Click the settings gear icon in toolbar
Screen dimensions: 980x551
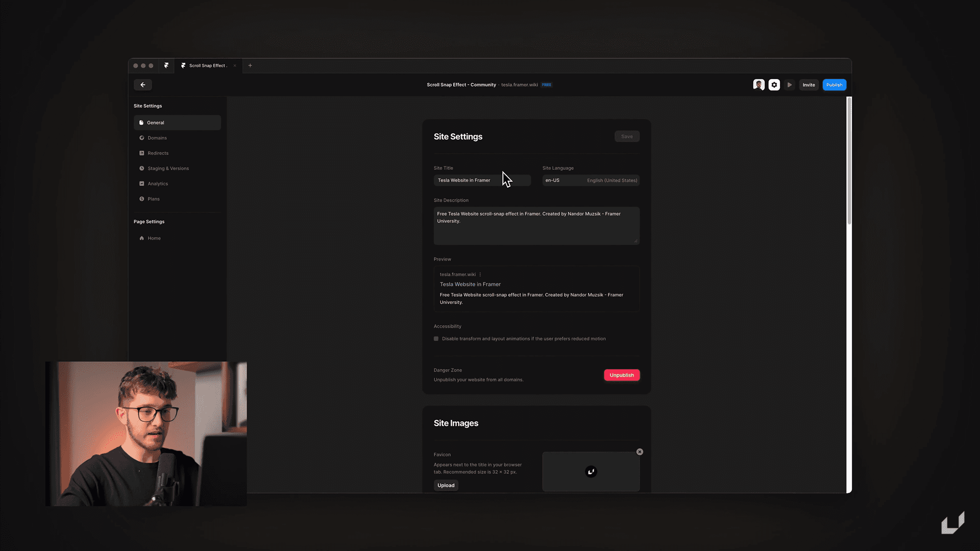tap(773, 84)
